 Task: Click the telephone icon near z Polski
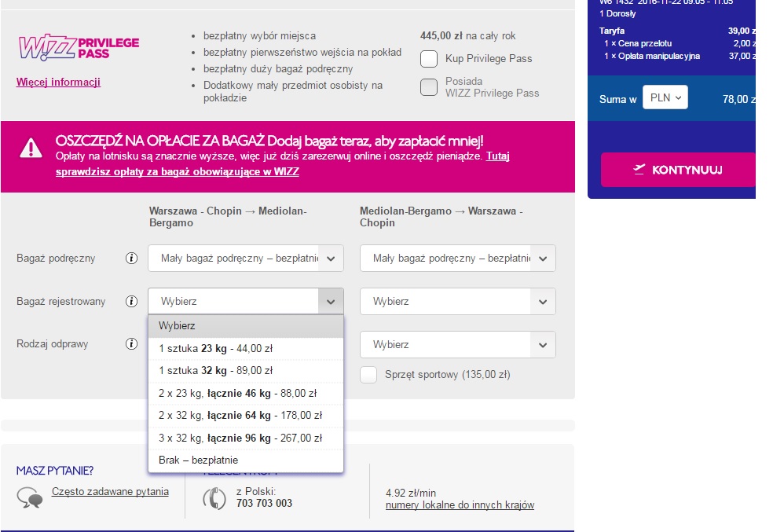(214, 498)
